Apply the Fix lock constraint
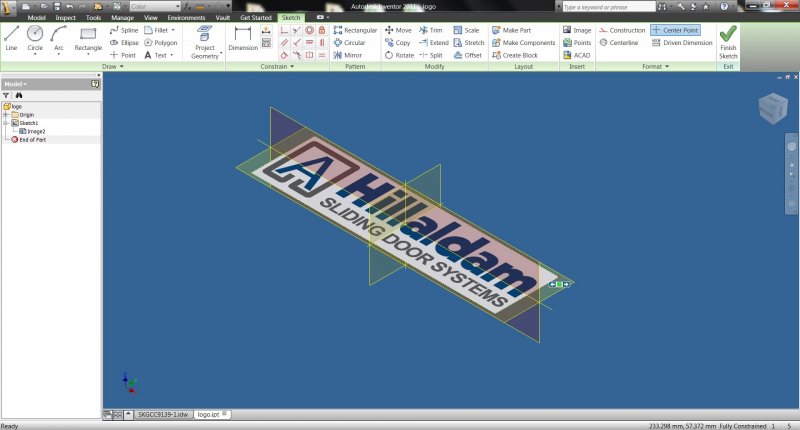This screenshot has width=800, height=430. pyautogui.click(x=321, y=30)
